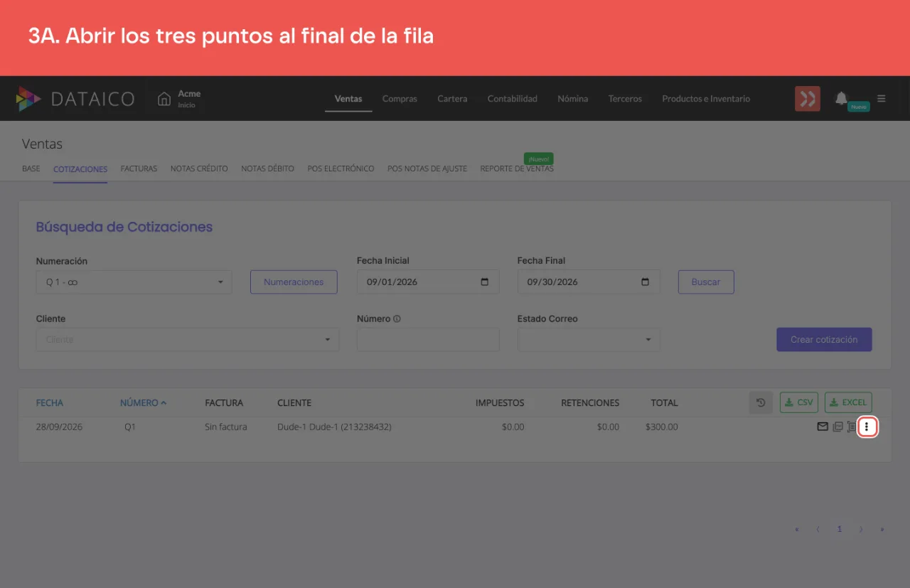Switch to the FACTURAS tab
Screen dimensions: 910x588
pyautogui.click(x=139, y=169)
